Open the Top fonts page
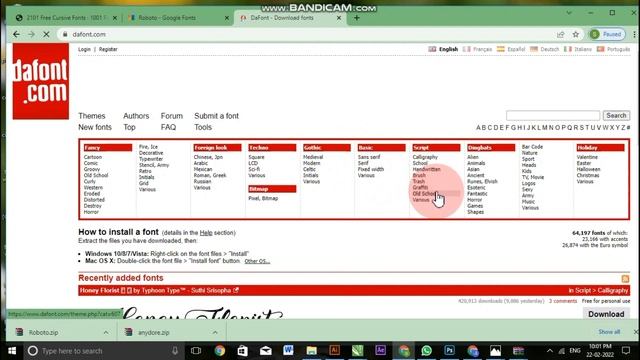Screen dimensions: 640x360 tap(129, 127)
